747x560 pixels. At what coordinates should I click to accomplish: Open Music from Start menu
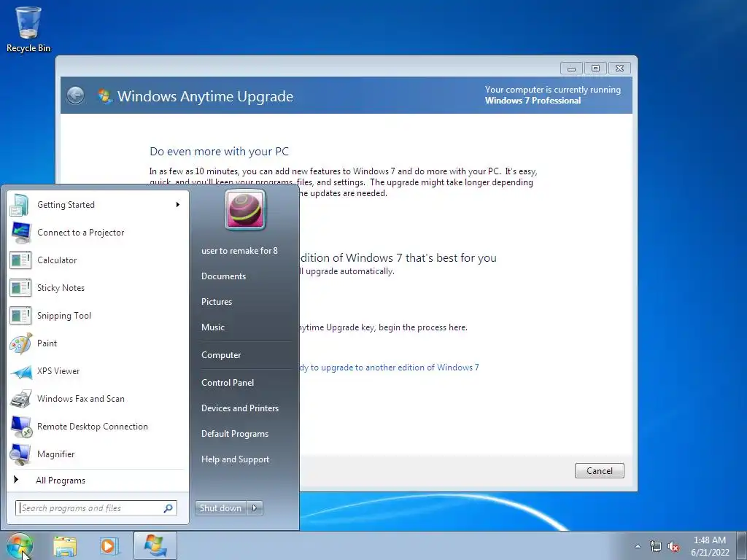tap(213, 327)
